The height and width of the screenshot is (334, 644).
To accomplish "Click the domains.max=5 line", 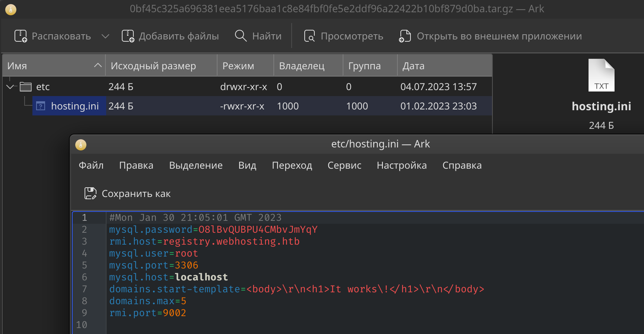I will click(147, 301).
